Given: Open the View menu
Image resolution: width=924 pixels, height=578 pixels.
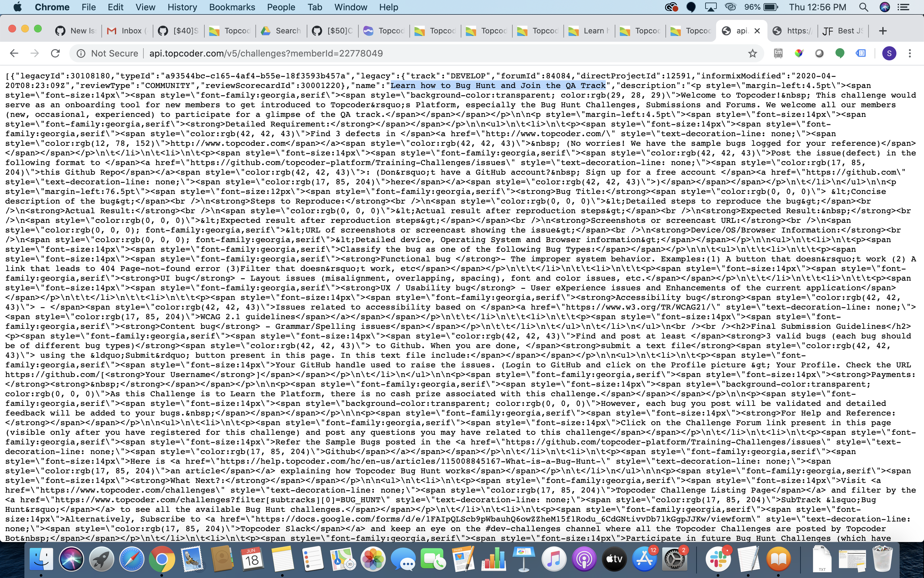Looking at the screenshot, I should click(x=145, y=7).
